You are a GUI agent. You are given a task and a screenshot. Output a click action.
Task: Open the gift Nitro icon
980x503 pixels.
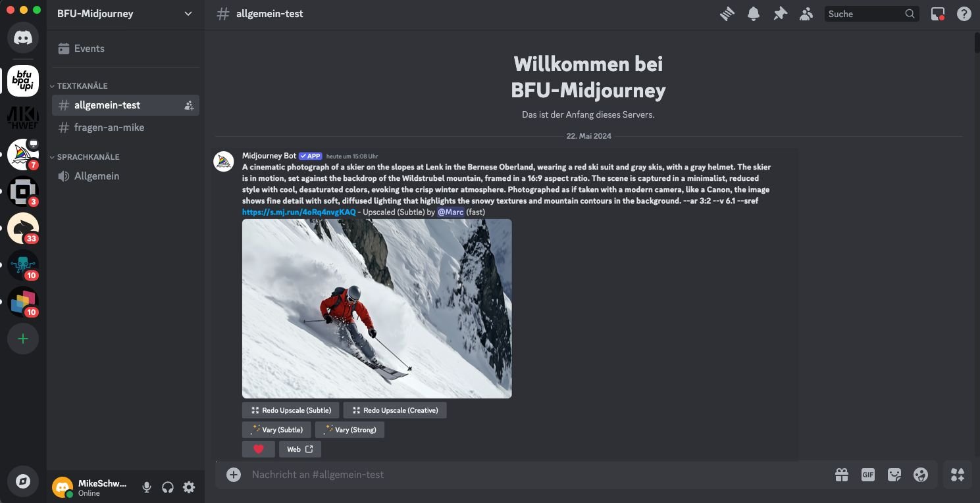tap(842, 475)
